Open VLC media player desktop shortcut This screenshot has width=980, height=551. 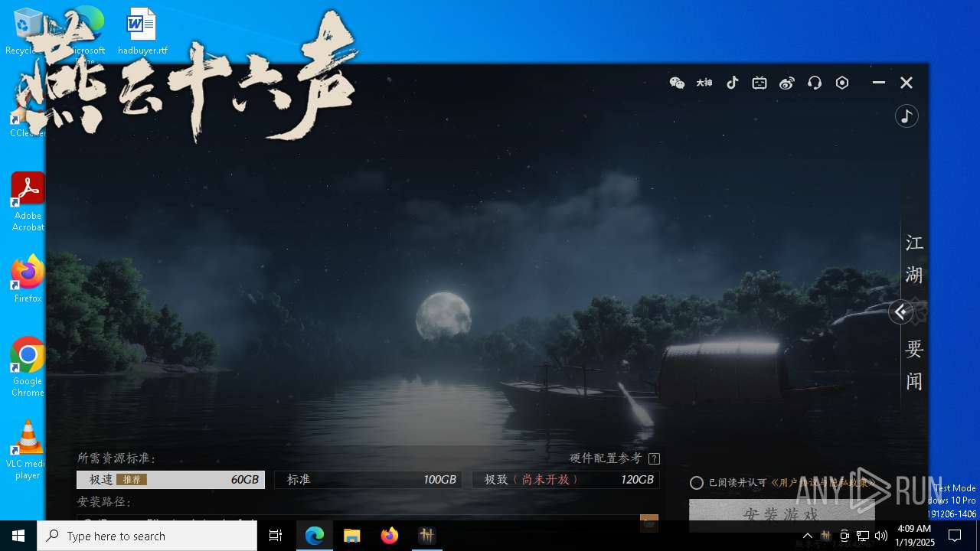(28, 450)
